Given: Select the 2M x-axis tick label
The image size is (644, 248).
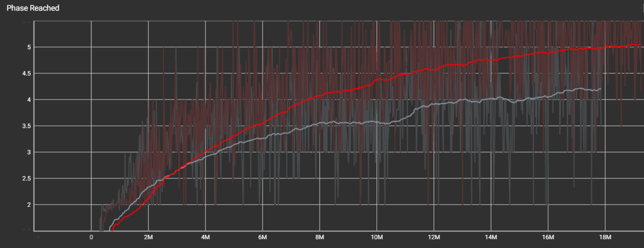Looking at the screenshot, I should click(148, 237).
